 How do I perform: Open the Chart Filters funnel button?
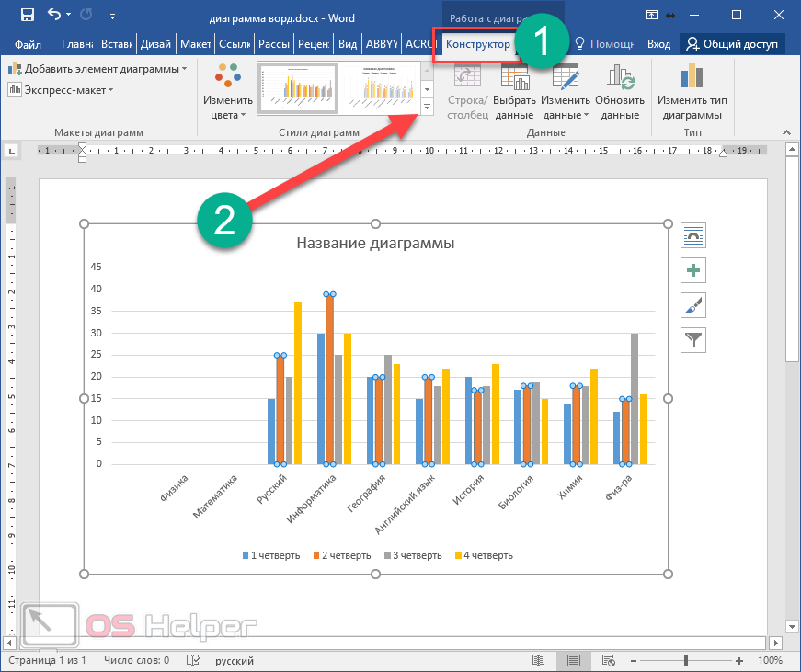[x=693, y=340]
